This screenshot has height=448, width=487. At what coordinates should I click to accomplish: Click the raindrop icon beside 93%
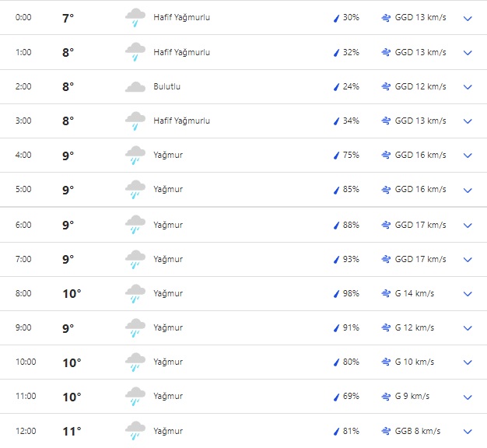pyautogui.click(x=337, y=259)
